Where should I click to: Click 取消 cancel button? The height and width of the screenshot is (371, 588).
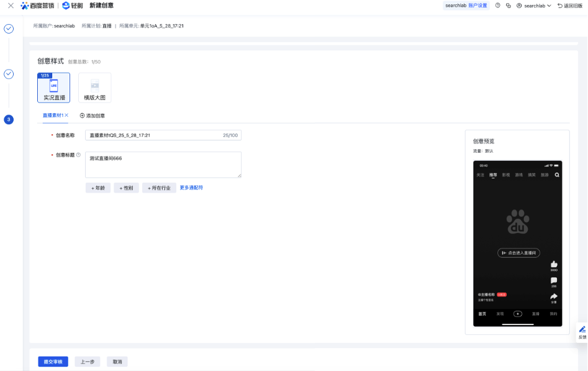click(x=117, y=362)
